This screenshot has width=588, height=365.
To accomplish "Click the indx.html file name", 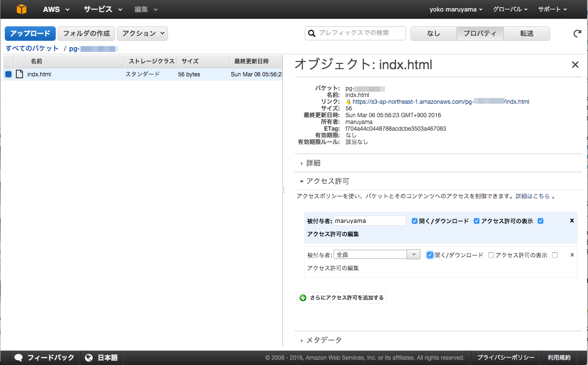I will click(39, 74).
